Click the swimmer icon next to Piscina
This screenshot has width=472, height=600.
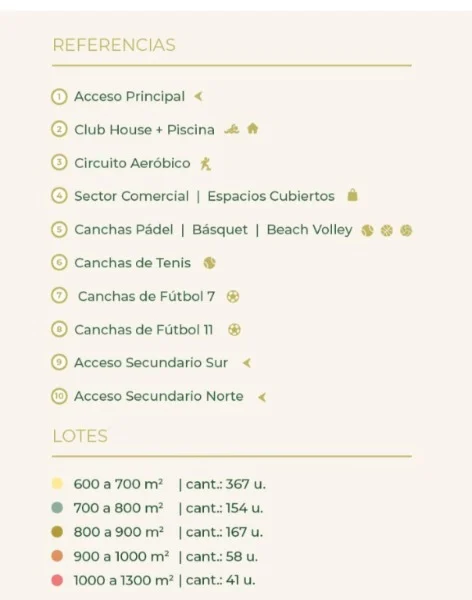[232, 130]
